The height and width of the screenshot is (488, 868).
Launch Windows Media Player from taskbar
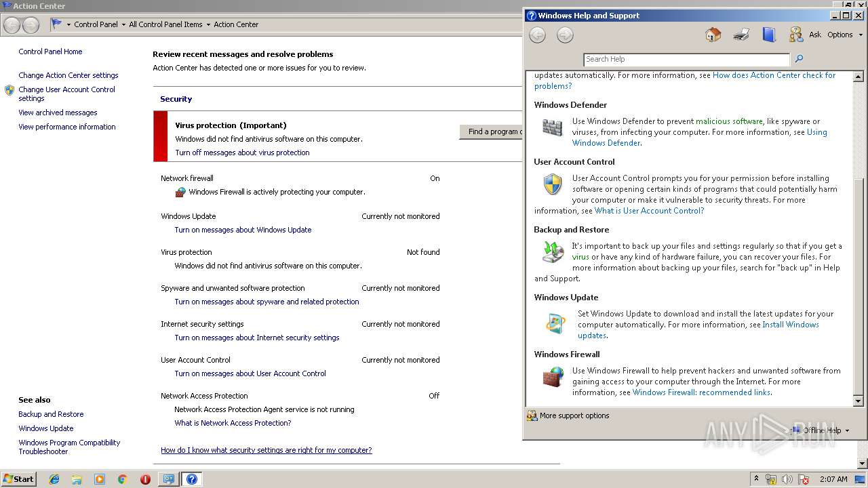pos(100,479)
